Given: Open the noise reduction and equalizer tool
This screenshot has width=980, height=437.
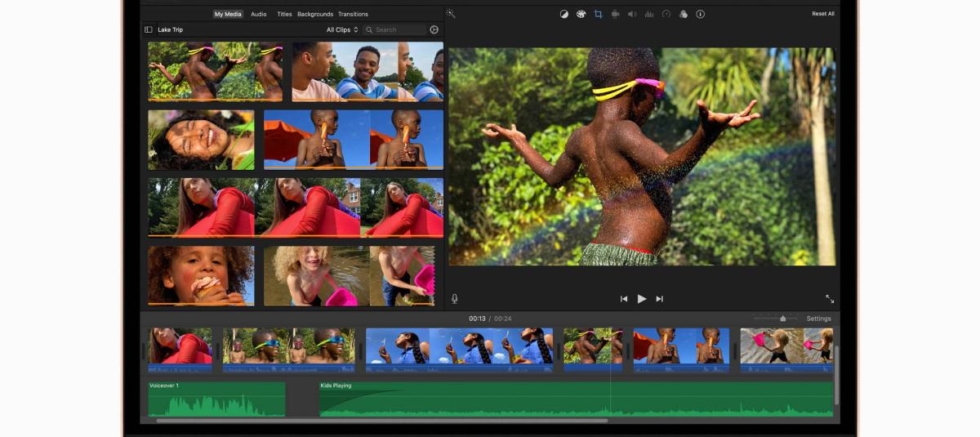Looking at the screenshot, I should click(649, 14).
